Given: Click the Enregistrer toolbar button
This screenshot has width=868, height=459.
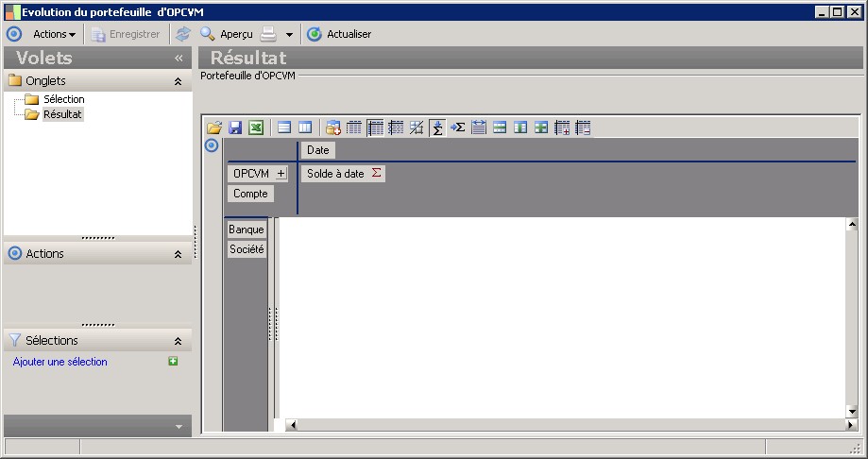Looking at the screenshot, I should pyautogui.click(x=126, y=34).
